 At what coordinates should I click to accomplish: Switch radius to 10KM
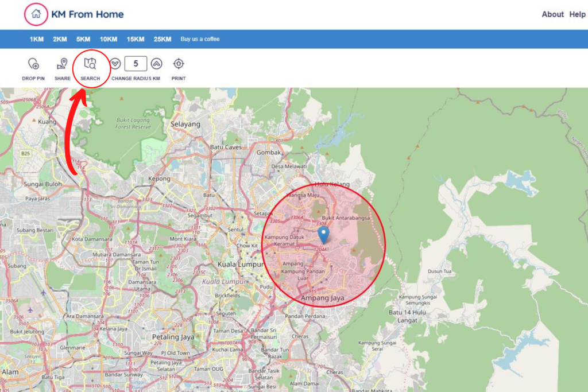[107, 39]
